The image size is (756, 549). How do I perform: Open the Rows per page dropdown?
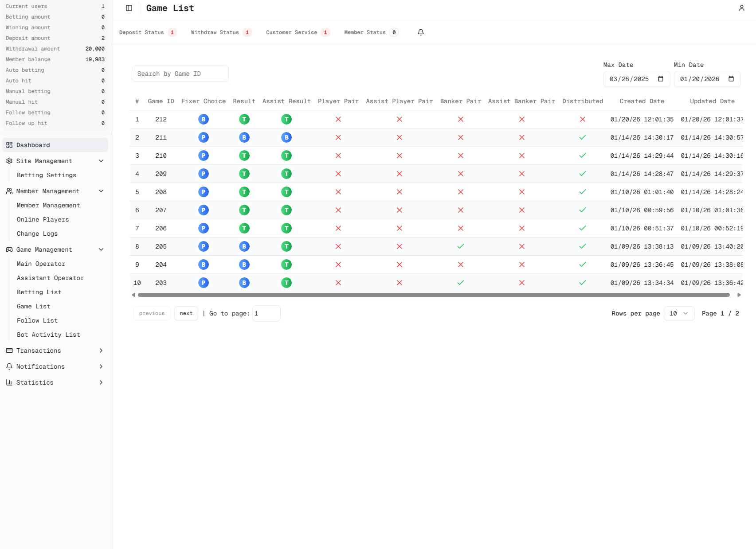coord(678,313)
